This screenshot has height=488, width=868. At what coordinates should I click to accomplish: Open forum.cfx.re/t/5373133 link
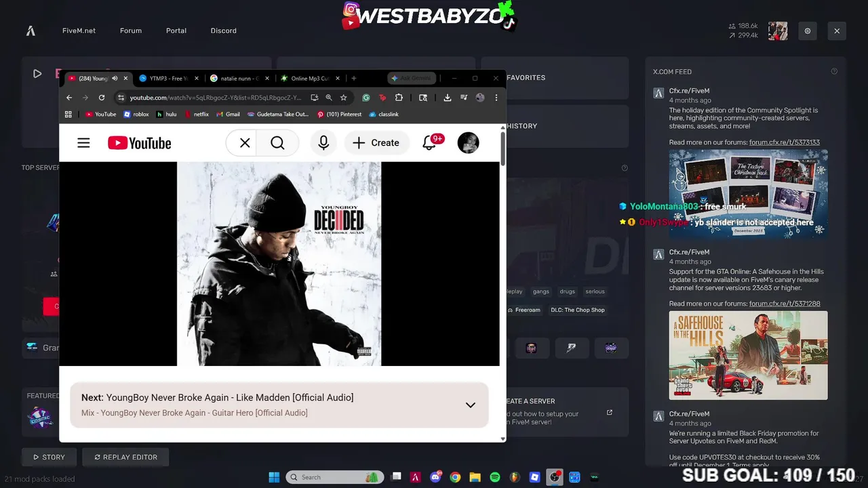pos(785,142)
